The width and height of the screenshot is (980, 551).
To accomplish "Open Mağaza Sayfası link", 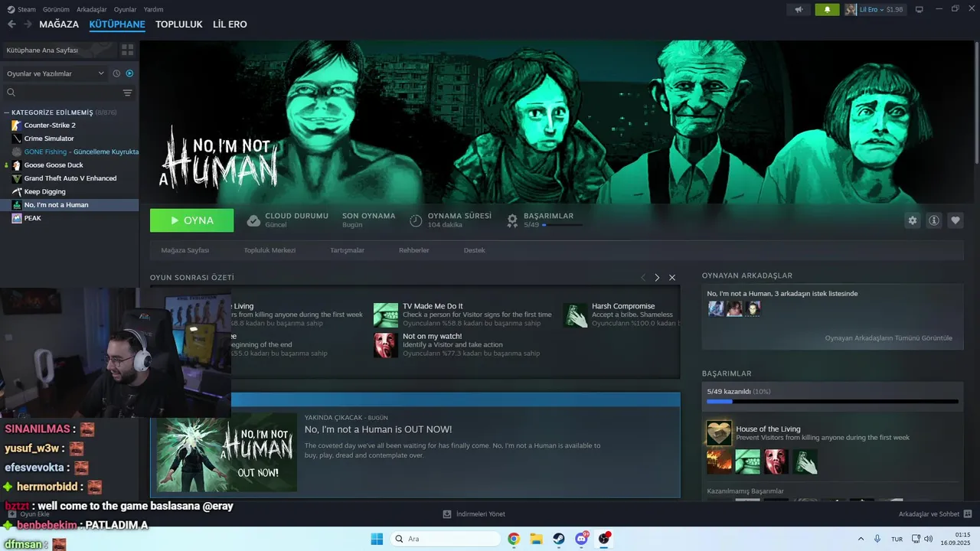I will [185, 250].
